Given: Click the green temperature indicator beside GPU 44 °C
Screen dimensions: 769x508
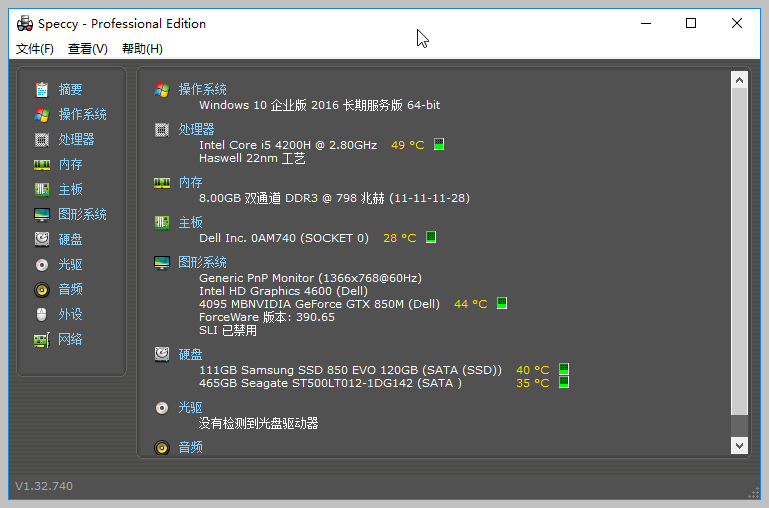Looking at the screenshot, I should click(x=502, y=303).
